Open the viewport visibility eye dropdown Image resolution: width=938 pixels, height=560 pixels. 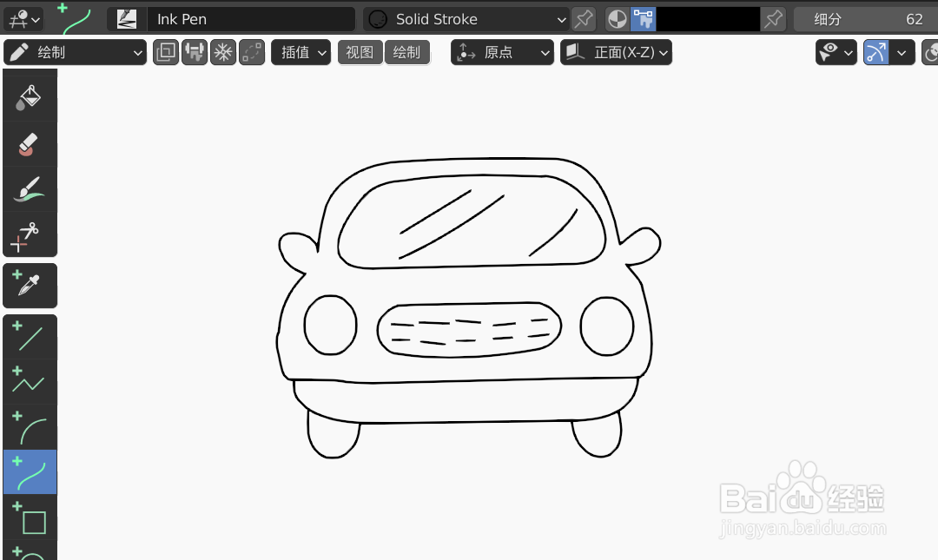click(836, 53)
